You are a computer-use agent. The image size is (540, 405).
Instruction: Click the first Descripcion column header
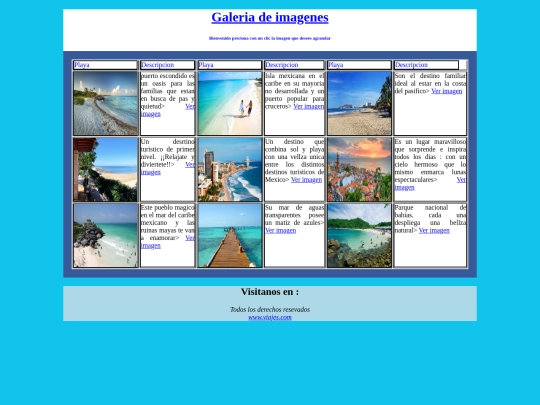pos(167,65)
